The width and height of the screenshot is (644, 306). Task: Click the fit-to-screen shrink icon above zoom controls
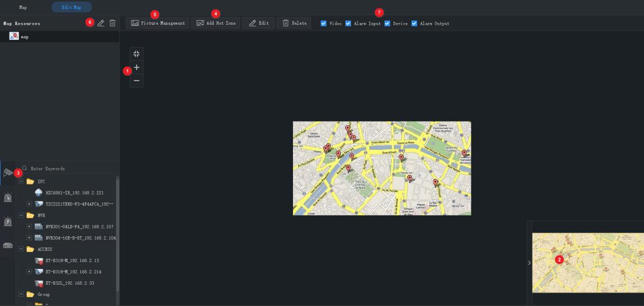coord(137,54)
